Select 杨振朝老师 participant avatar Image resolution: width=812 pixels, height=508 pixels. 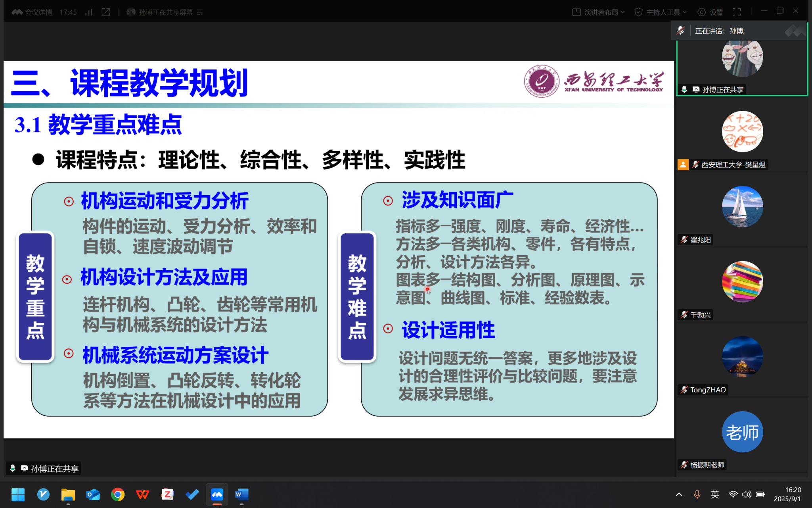pos(742,432)
